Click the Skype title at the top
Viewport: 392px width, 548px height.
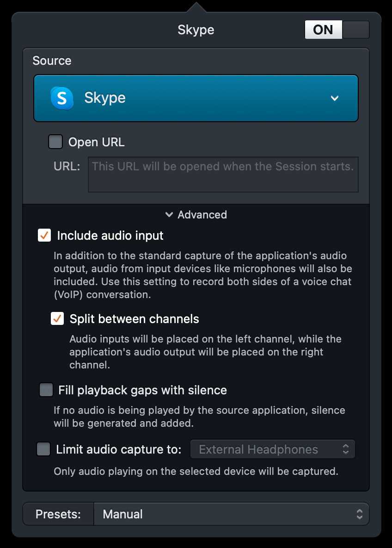[196, 30]
